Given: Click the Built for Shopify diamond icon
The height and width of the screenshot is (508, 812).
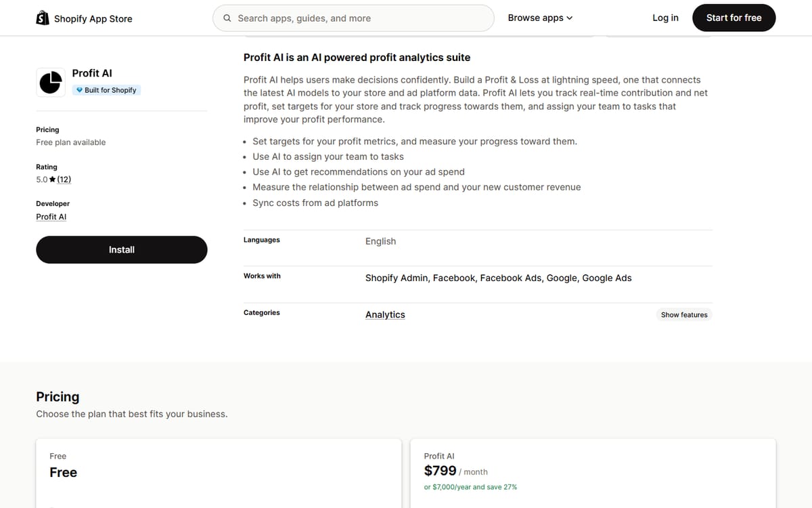Looking at the screenshot, I should (x=79, y=90).
